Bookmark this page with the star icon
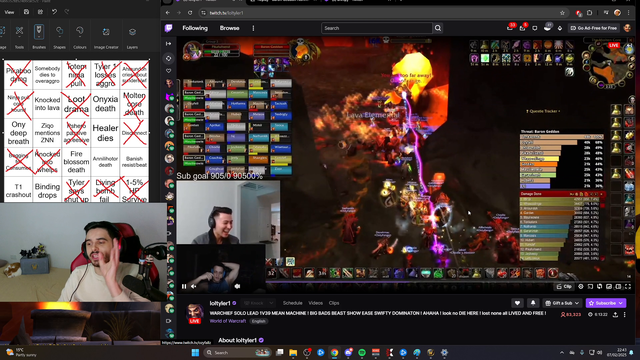Screen dimensions: 640x360 (x=562, y=13)
